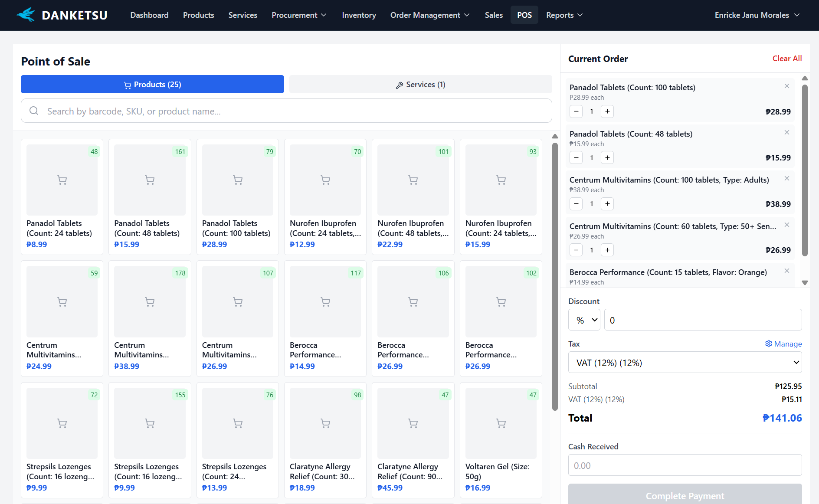Increase quantity of Panadol 100 tablets
Viewport: 819px width, 504px height.
click(607, 111)
